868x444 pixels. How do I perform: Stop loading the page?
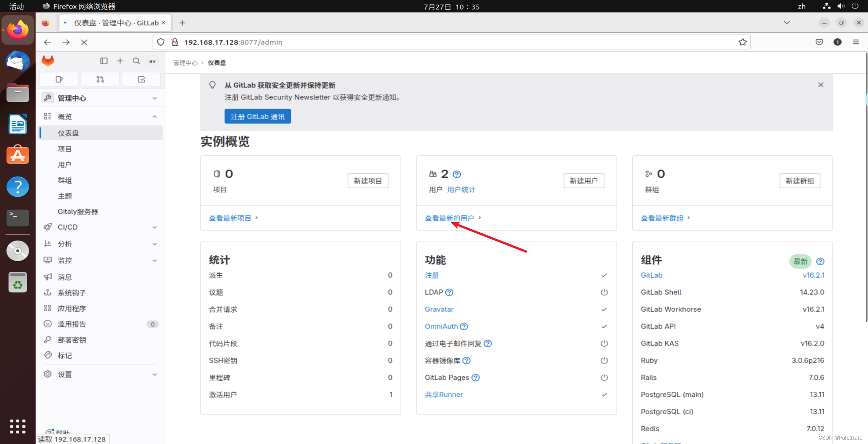pos(84,42)
